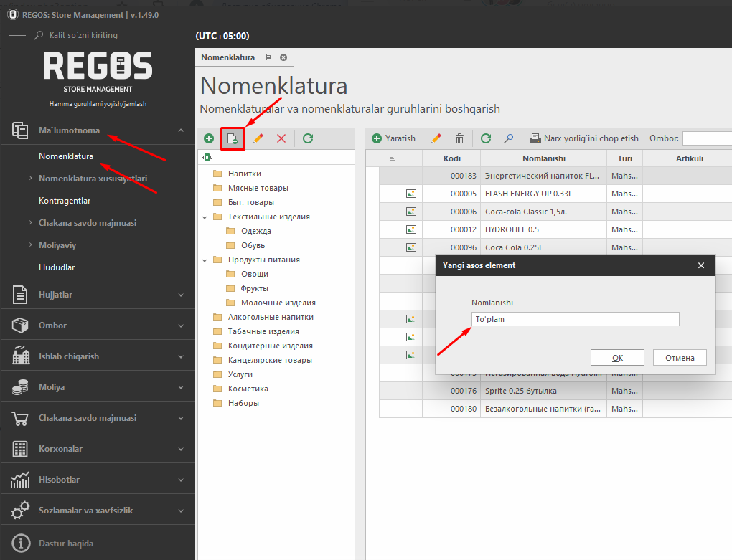Click the Dastur haqida info icon

tap(21, 544)
